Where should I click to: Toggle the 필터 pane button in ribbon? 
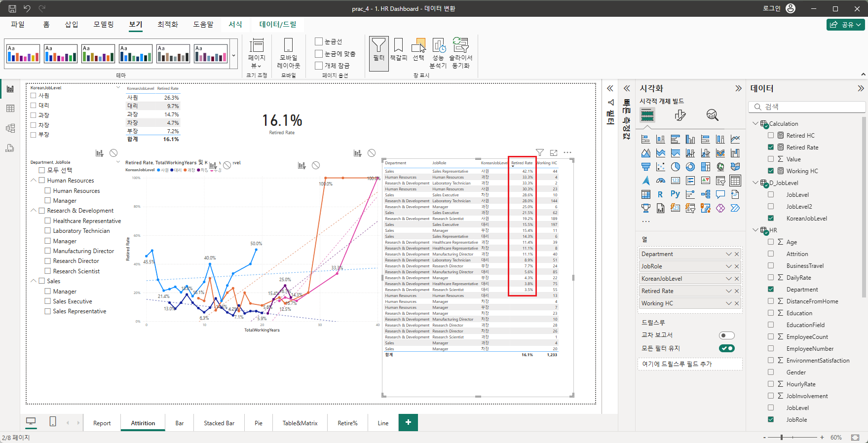coord(378,54)
